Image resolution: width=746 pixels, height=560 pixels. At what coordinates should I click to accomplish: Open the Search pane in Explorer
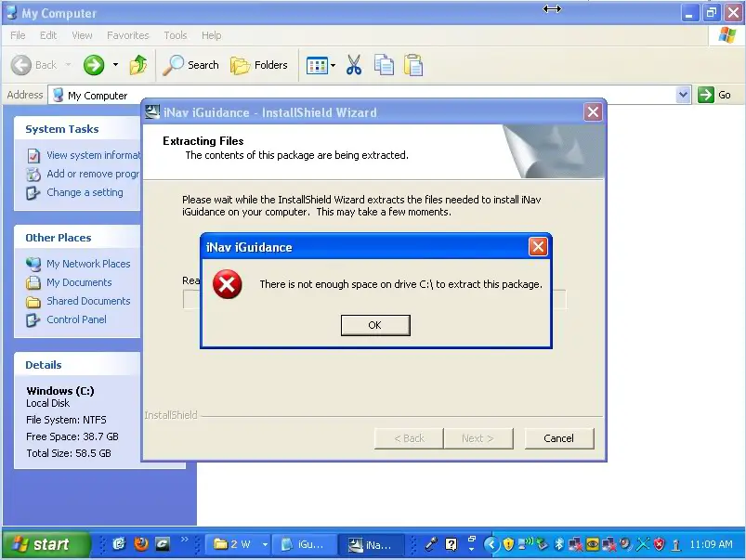(x=190, y=65)
